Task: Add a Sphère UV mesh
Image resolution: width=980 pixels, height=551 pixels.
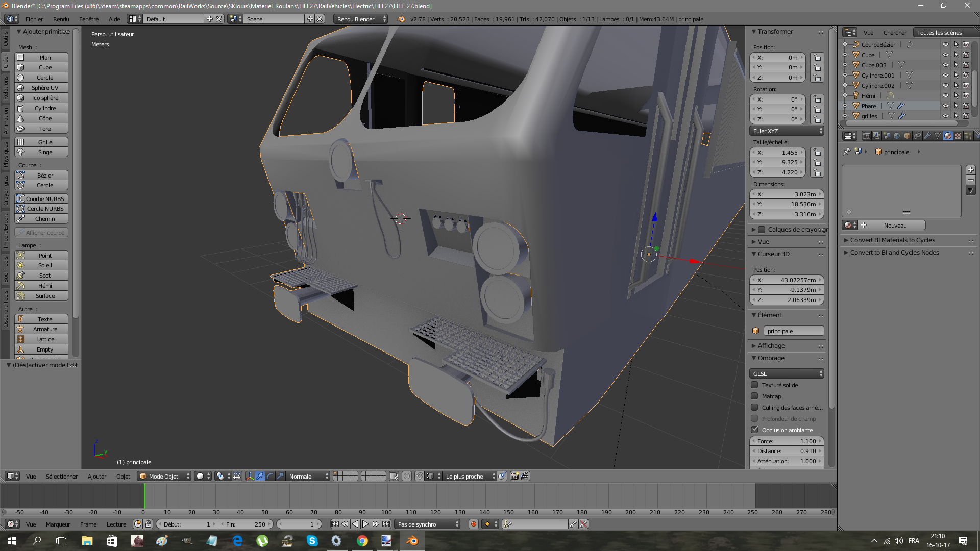Action: click(42, 88)
